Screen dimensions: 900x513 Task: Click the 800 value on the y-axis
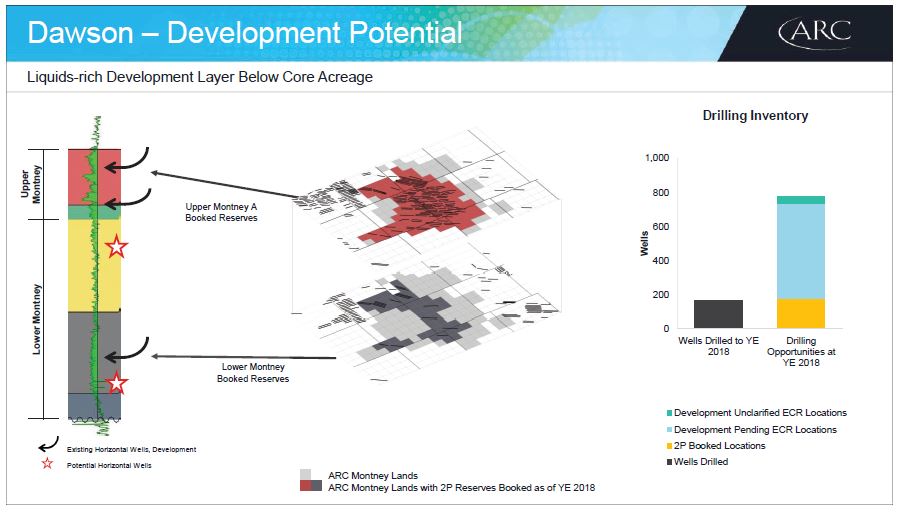tap(661, 193)
